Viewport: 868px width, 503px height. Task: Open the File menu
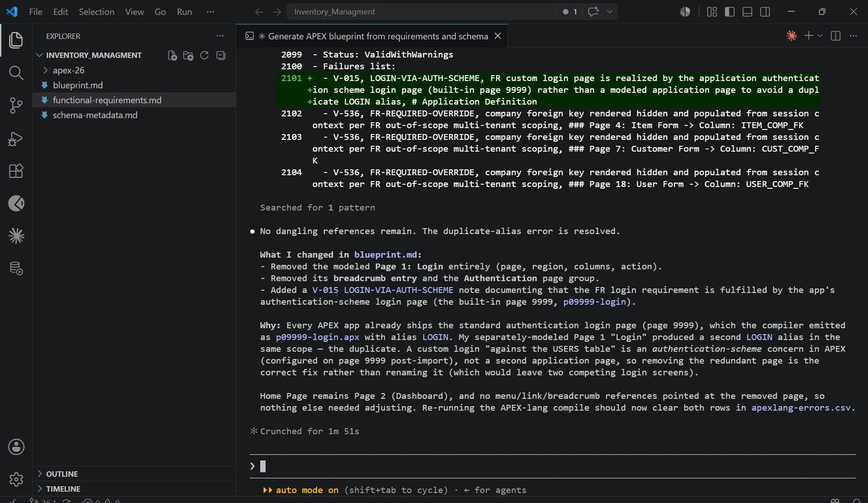pyautogui.click(x=36, y=12)
